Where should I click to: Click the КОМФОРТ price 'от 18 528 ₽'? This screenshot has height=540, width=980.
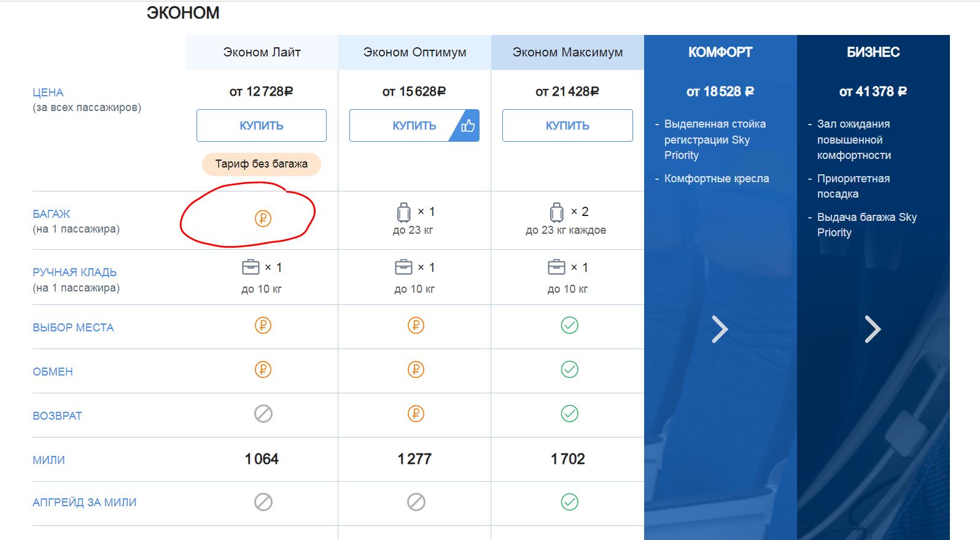tap(720, 91)
